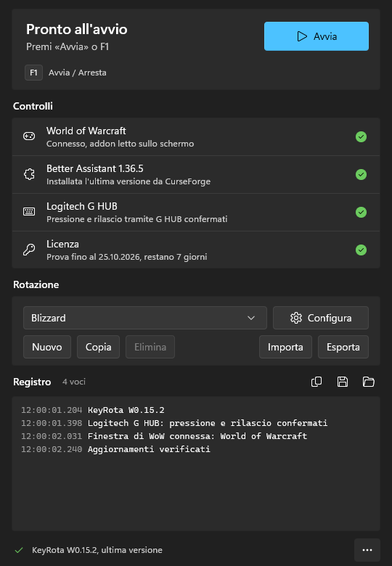This screenshot has width=392, height=566.
Task: Select the World of Warcraft check row
Action: [196, 137]
